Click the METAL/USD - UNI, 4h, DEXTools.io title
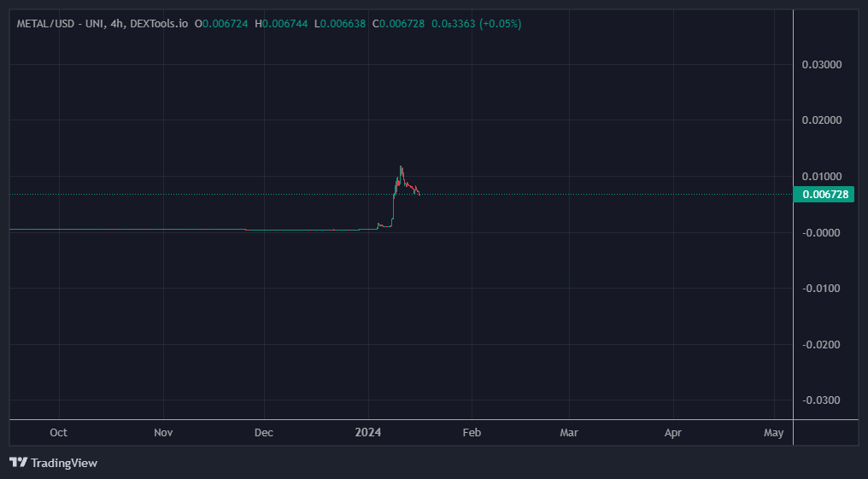The width and height of the screenshot is (868, 479). tap(103, 24)
